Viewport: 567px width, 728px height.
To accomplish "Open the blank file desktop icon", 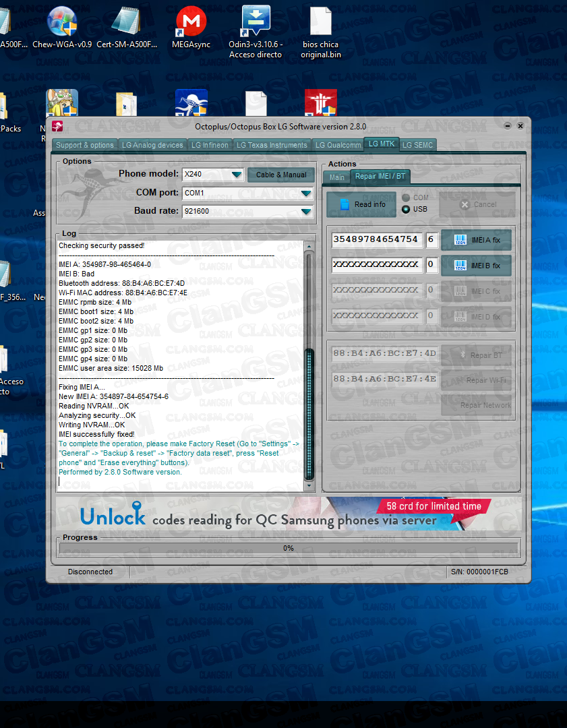I will point(256,103).
